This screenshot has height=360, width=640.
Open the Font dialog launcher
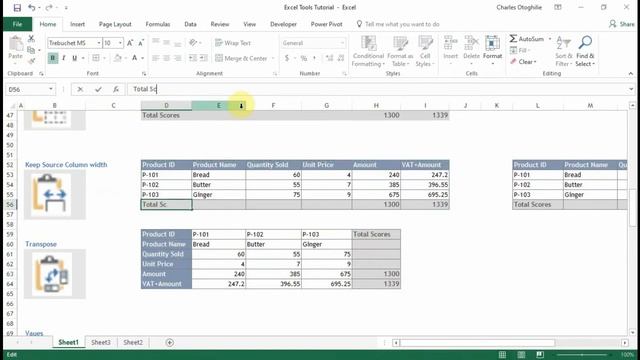(x=144, y=74)
